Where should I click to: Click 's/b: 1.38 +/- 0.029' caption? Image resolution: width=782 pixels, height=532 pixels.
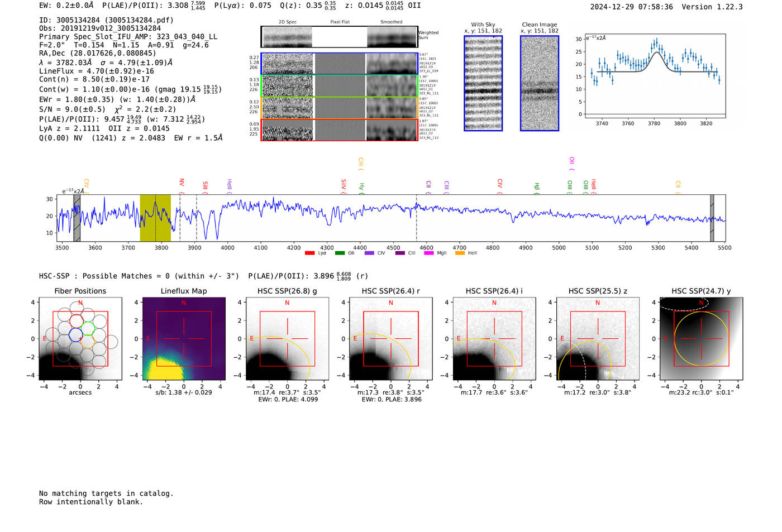pos(184,392)
